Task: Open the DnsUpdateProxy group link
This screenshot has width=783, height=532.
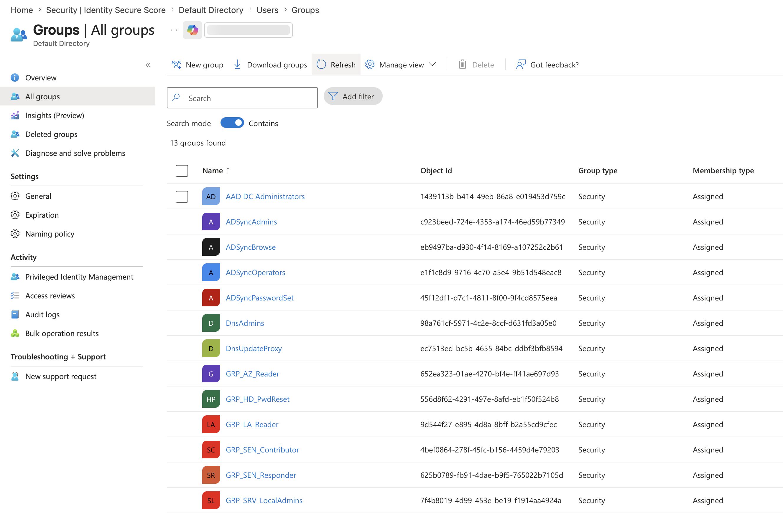Action: coord(254,348)
